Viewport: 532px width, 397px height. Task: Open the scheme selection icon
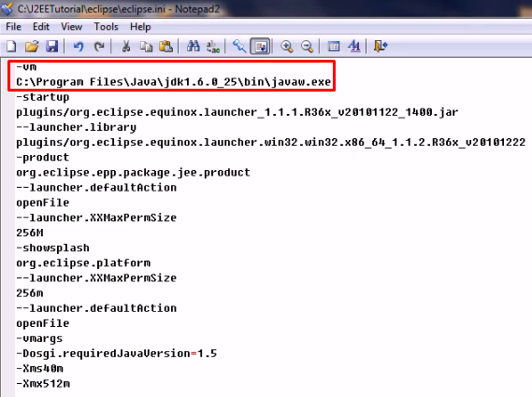pyautogui.click(x=334, y=46)
